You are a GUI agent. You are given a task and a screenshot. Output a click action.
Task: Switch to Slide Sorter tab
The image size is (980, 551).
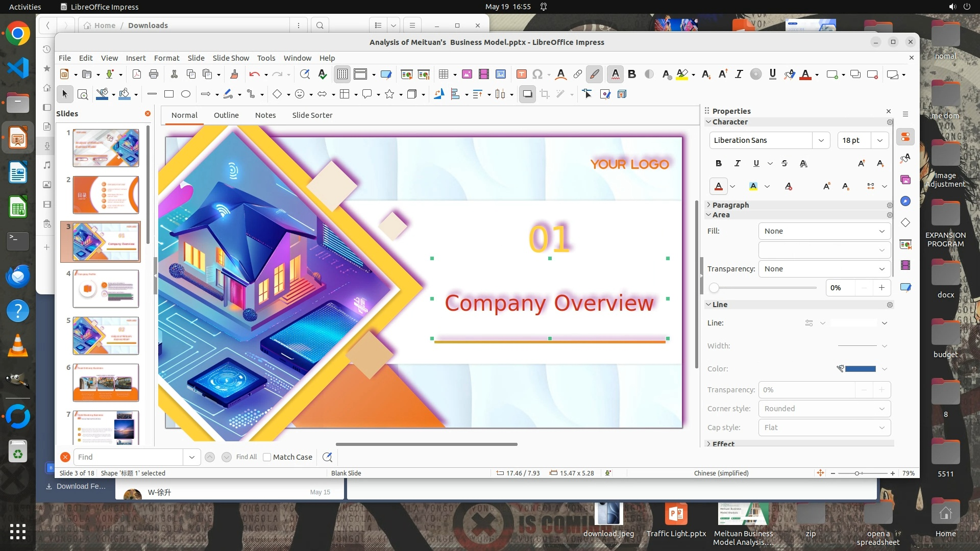coord(312,115)
